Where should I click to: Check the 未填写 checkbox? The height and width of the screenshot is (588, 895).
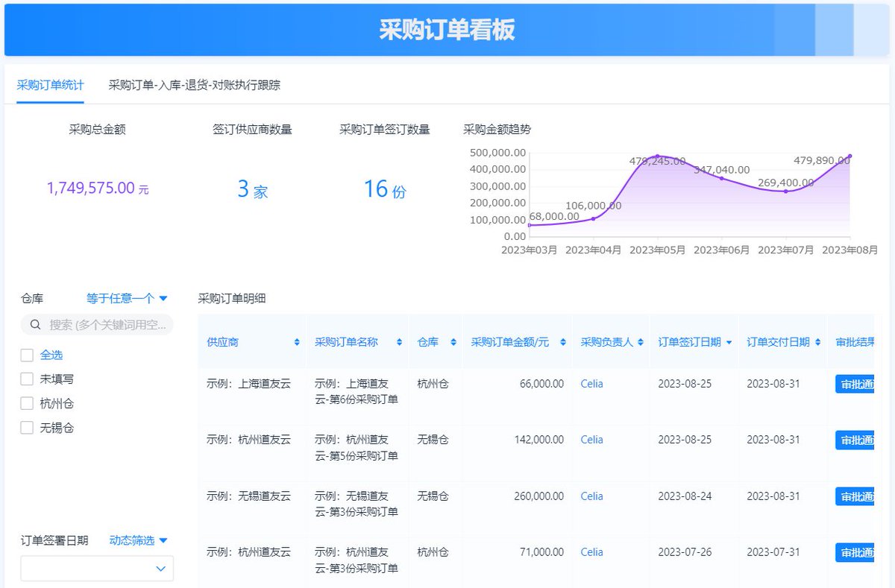27,379
